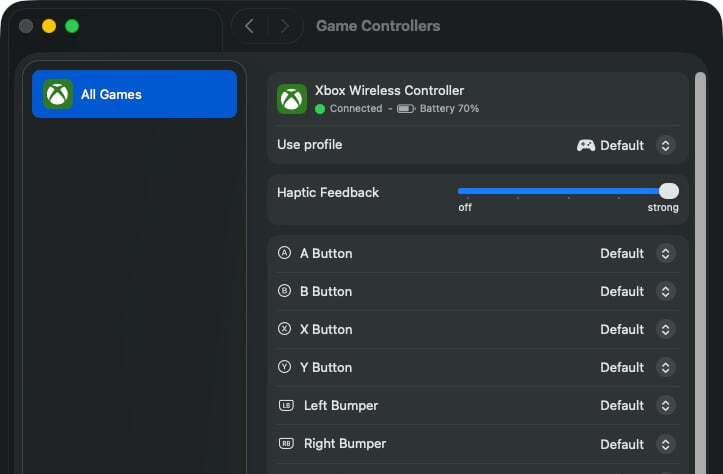Open Left Bumper mapping dropdown
The height and width of the screenshot is (474, 723).
(665, 405)
